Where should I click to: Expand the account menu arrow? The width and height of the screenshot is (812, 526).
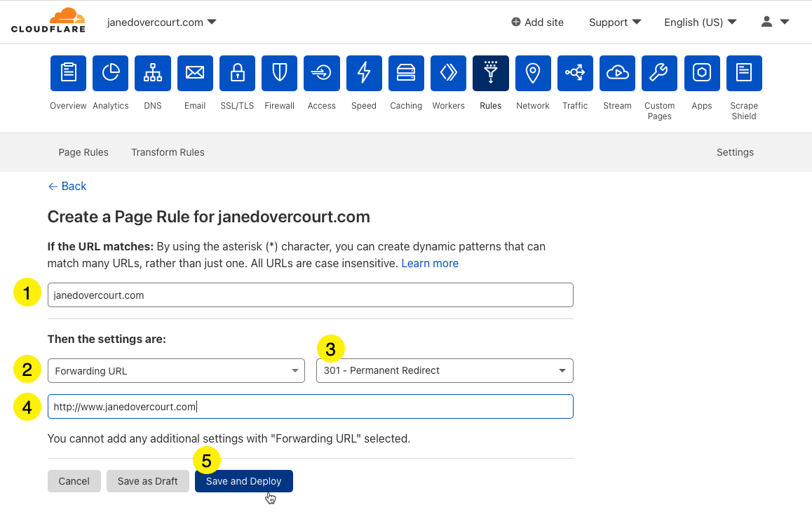coord(785,22)
